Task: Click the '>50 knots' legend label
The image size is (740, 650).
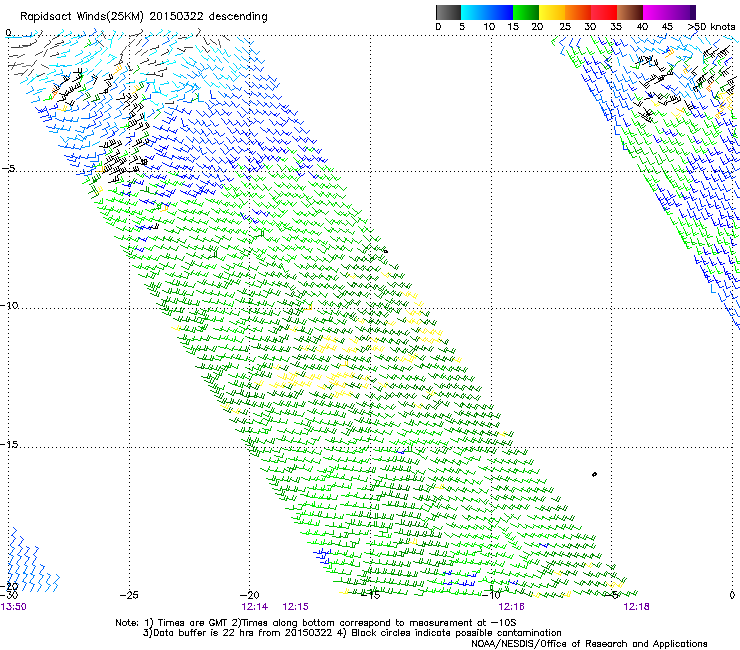Action: [x=712, y=26]
